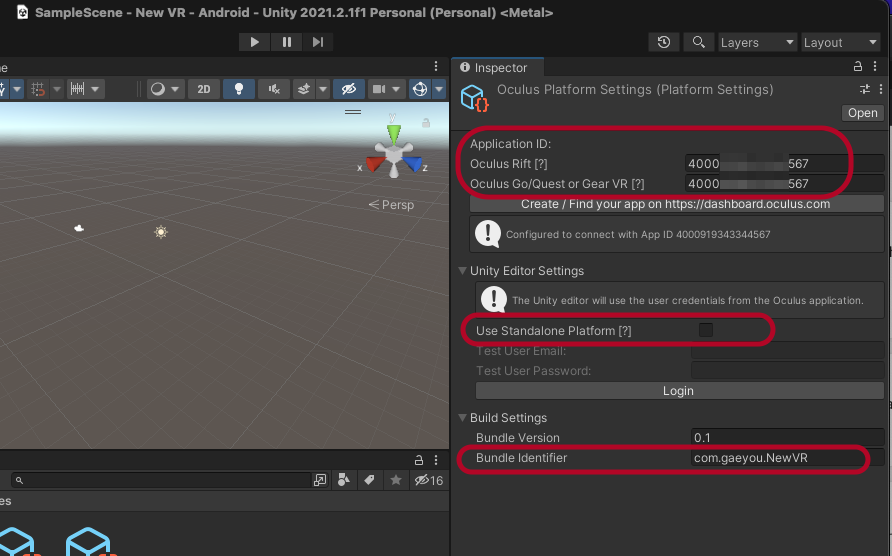Click the red X axis cone on orientation gizmo
The image size is (892, 556).
(375, 164)
